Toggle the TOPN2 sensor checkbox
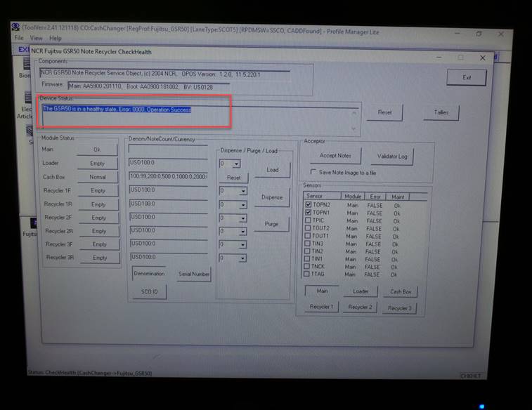The image size is (532, 410). 308,204
